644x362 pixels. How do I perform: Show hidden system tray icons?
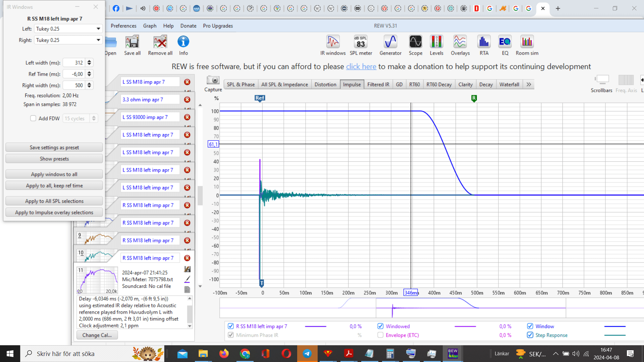(x=555, y=354)
